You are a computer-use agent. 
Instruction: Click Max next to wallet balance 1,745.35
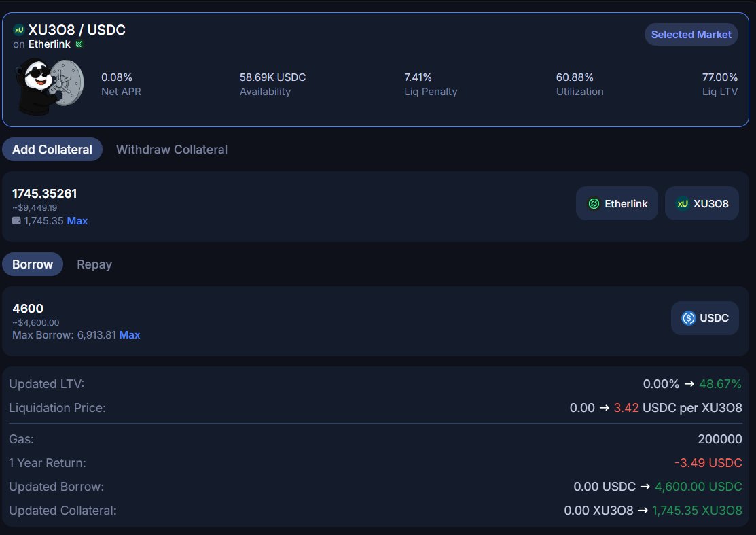click(x=77, y=221)
